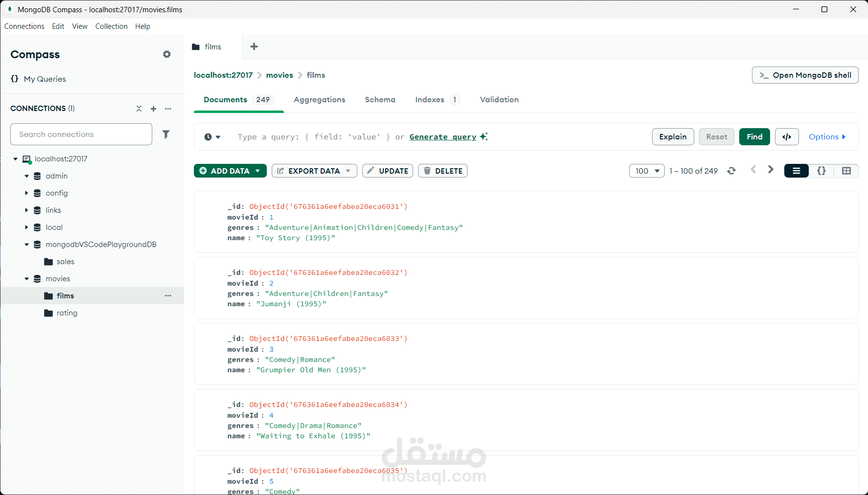868x495 pixels.
Task: Click the Reset button
Action: coord(717,137)
